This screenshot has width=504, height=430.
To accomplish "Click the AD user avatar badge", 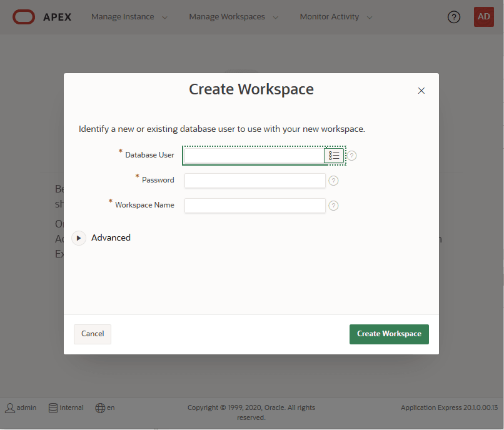I will 483,17.
